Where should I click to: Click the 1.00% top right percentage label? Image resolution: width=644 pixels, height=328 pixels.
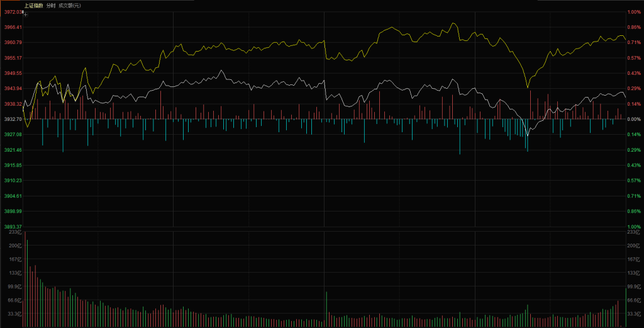coord(634,12)
